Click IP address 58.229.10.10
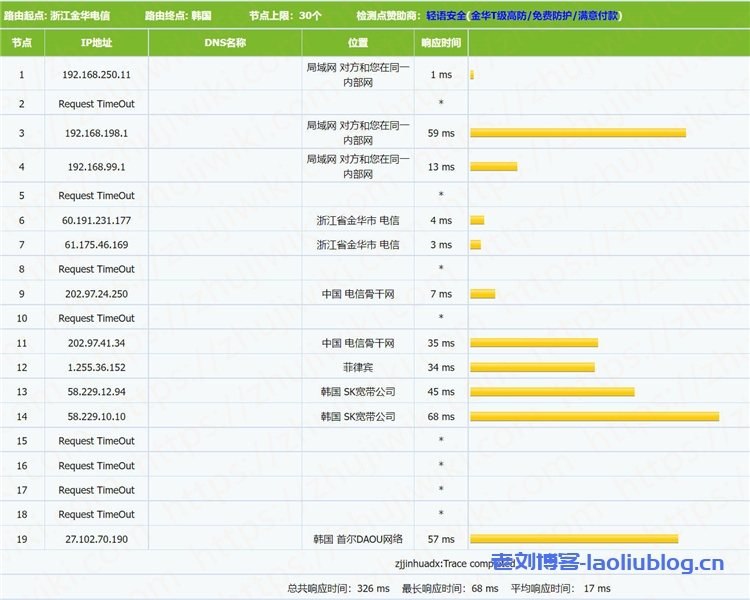This screenshot has width=750, height=600. 96,416
